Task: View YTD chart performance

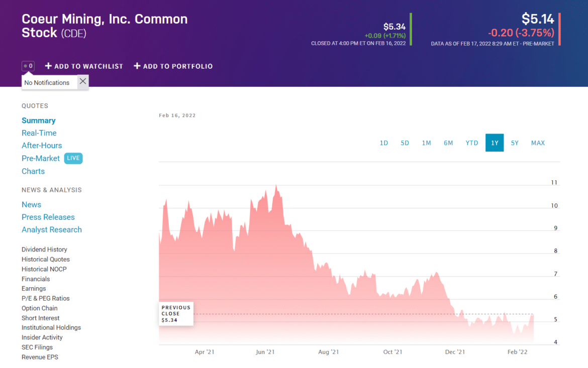Action: (x=471, y=143)
